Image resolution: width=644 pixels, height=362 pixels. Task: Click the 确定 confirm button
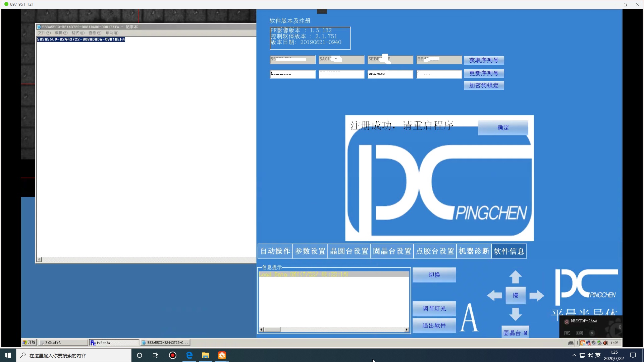coord(503,128)
